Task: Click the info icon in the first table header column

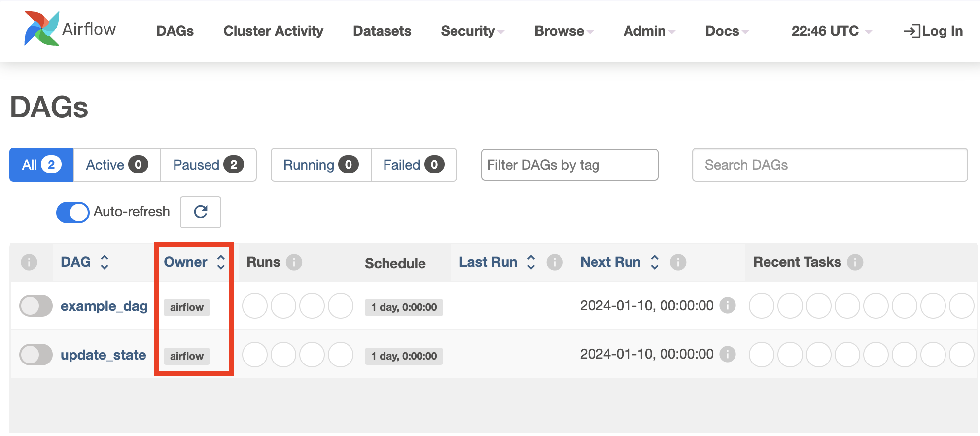Action: pyautogui.click(x=29, y=262)
